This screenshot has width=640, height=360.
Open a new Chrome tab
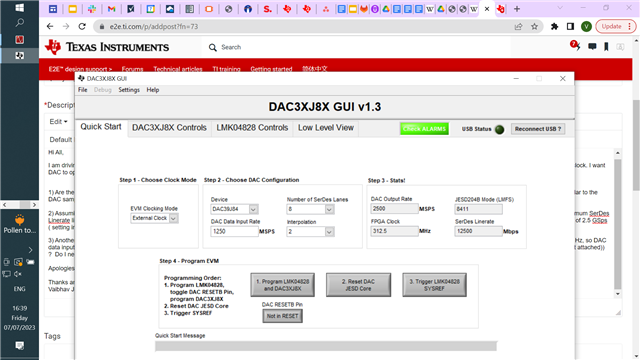pyautogui.click(x=517, y=9)
